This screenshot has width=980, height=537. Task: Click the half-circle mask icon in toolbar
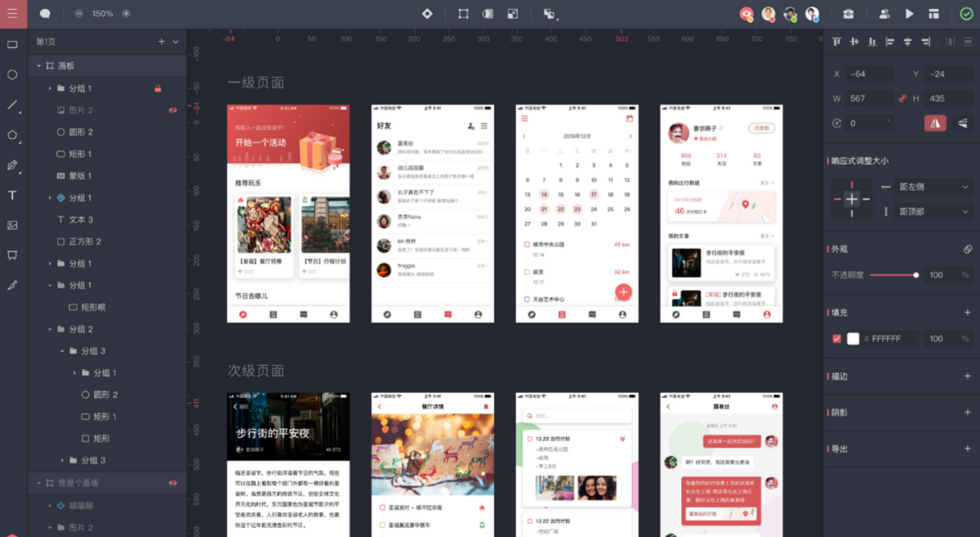click(x=488, y=14)
